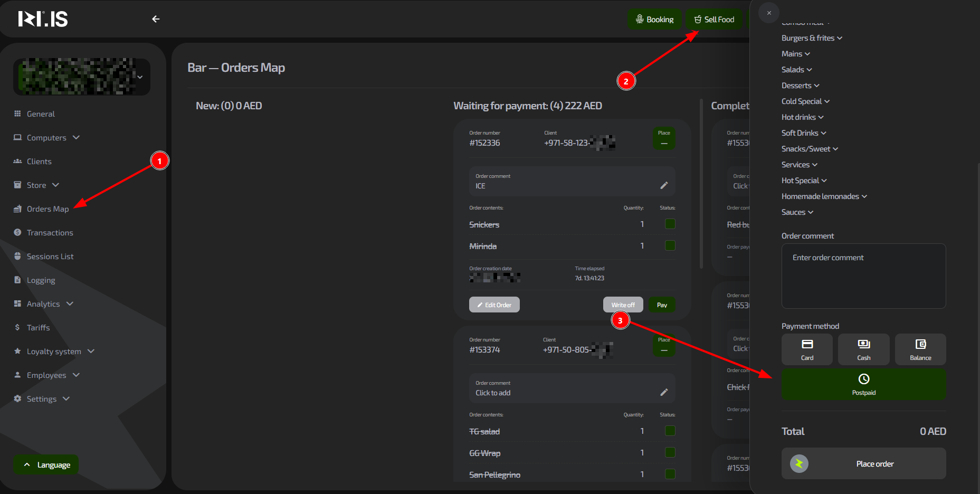Click the orders column vertical scrollbar
This screenshot has width=980, height=494.
[x=701, y=184]
